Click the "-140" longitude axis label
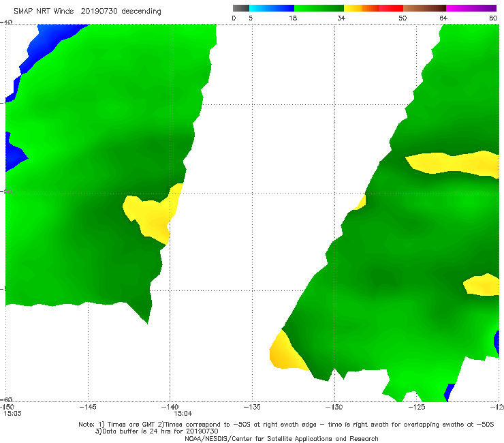The height and width of the screenshot is (443, 504). pos(170,407)
